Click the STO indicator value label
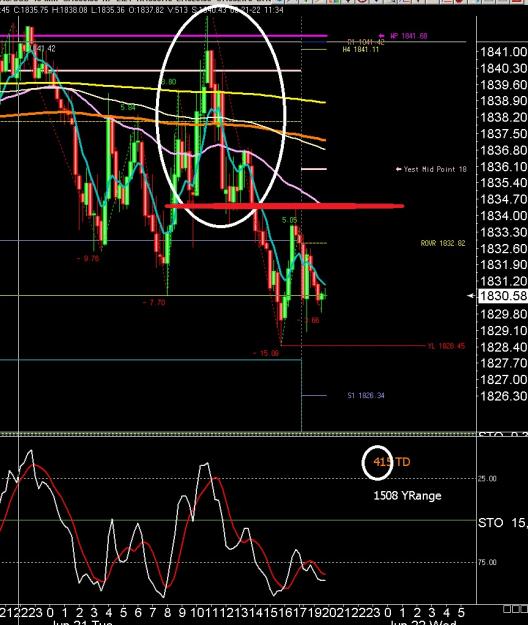The width and height of the screenshot is (528, 625). pos(503,523)
